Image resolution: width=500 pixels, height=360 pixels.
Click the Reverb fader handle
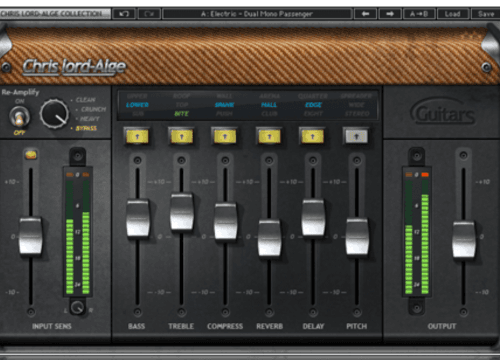pos(269,238)
